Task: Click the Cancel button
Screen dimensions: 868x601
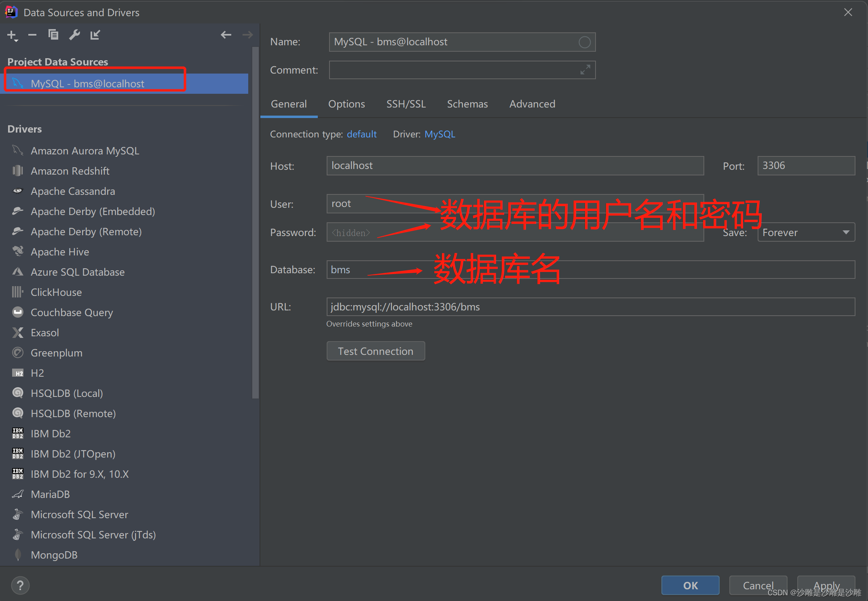Action: pos(758,585)
